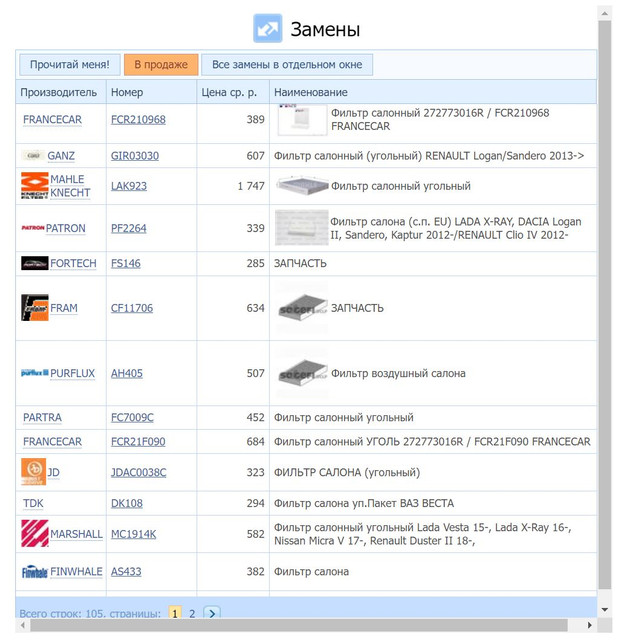Open the CF11706 FRAM filter thumbnail

click(302, 308)
